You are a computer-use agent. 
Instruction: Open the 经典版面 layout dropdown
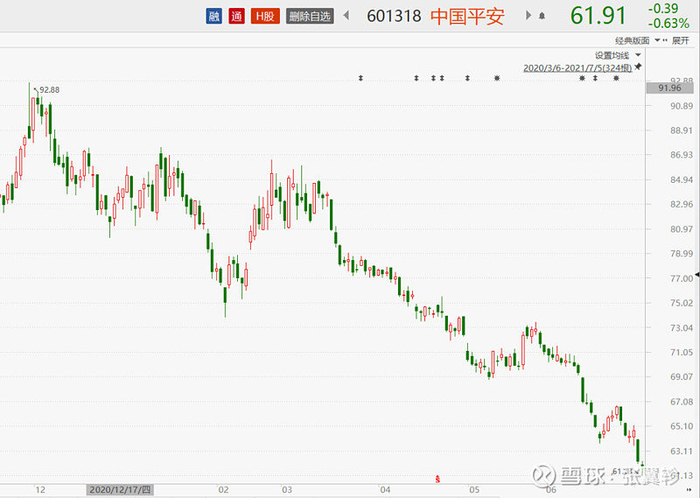(x=638, y=41)
